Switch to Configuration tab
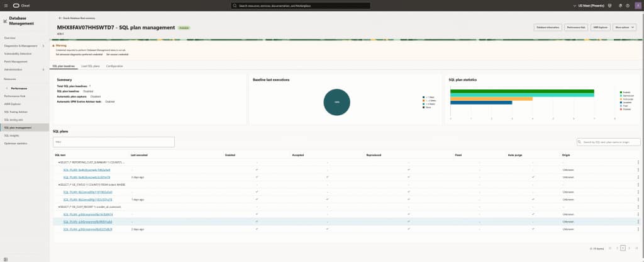644x262 pixels. [114, 66]
